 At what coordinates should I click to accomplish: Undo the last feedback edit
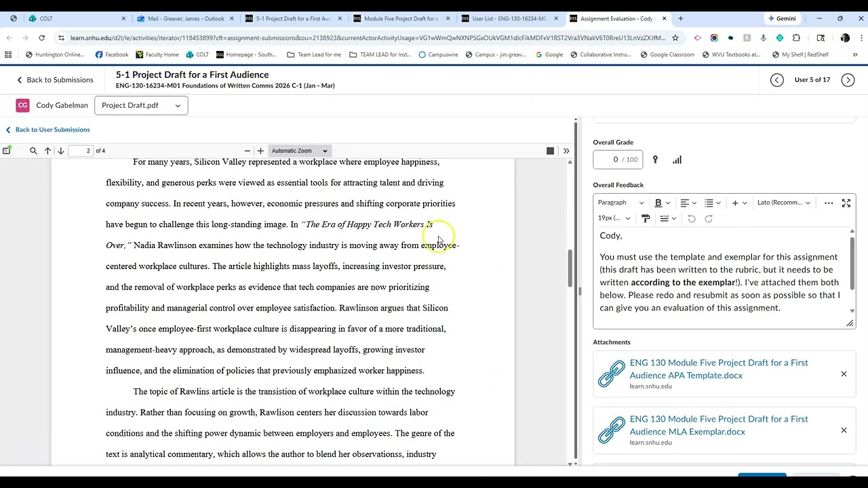click(x=692, y=218)
